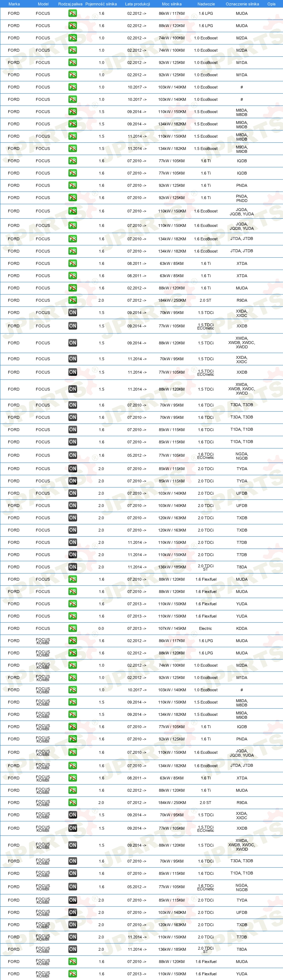Click diesel ON icon in FOCUS 05.2012 NGDA row
The height and width of the screenshot is (980, 283).
coord(72,455)
